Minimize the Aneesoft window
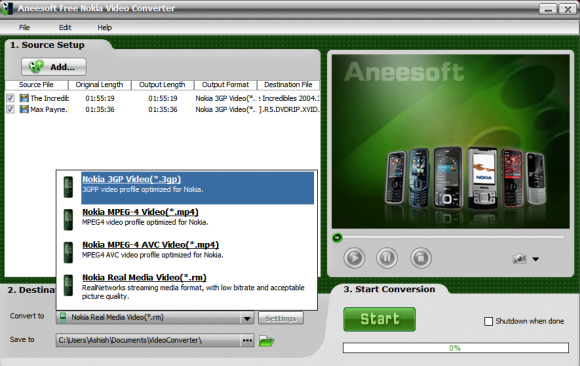 pyautogui.click(x=548, y=9)
